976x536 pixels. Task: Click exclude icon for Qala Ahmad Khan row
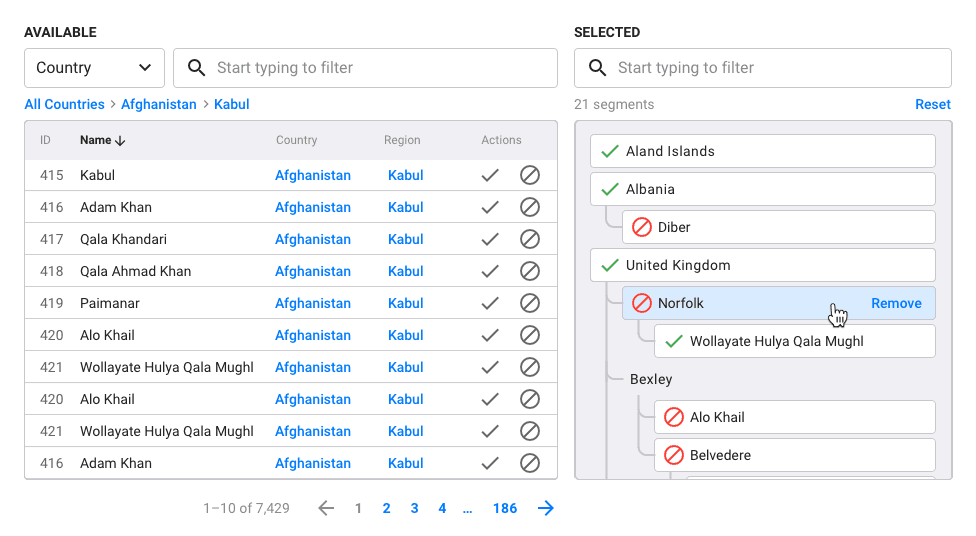click(x=530, y=271)
